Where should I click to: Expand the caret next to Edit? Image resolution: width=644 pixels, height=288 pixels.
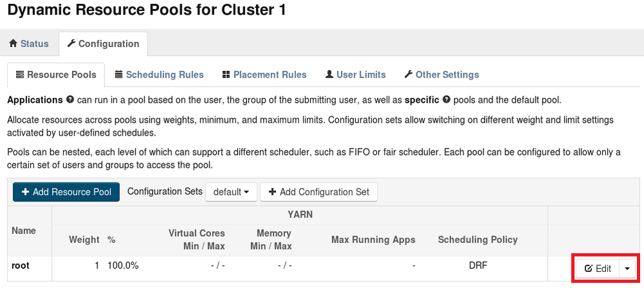click(629, 269)
